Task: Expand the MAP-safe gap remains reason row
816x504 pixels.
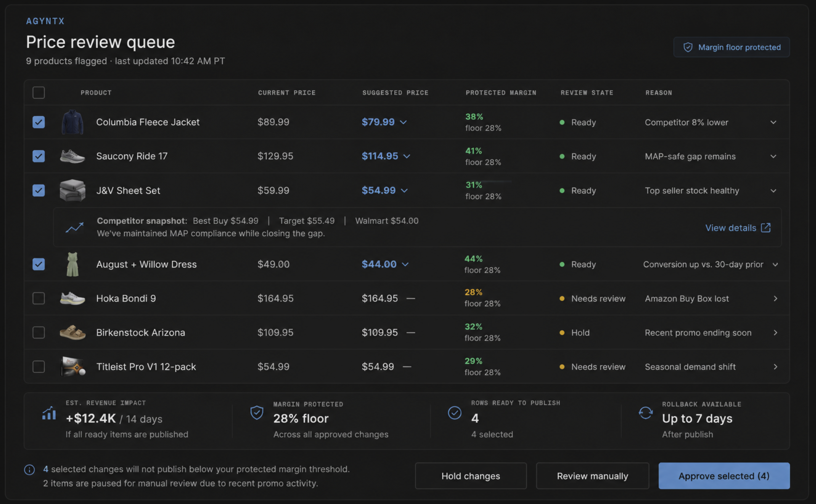Action: click(773, 156)
